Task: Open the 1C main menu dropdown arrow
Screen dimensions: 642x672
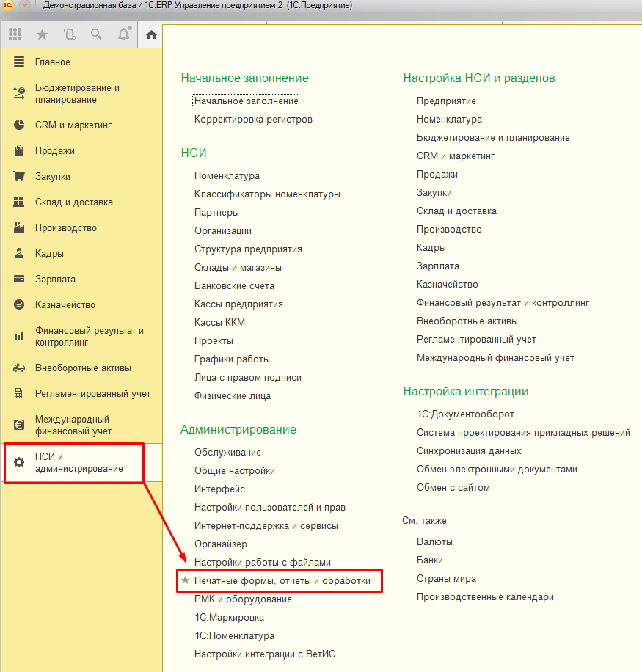Action: click(24, 6)
